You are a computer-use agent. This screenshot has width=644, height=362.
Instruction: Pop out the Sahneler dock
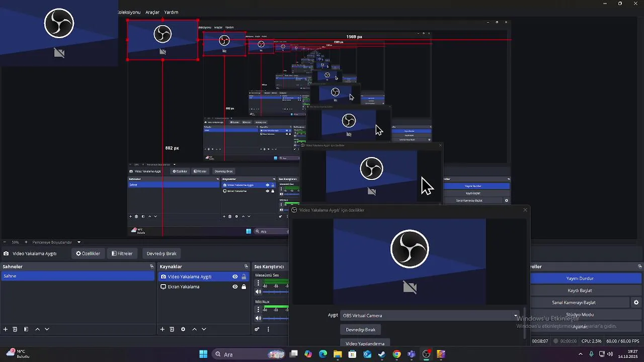pos(151,266)
